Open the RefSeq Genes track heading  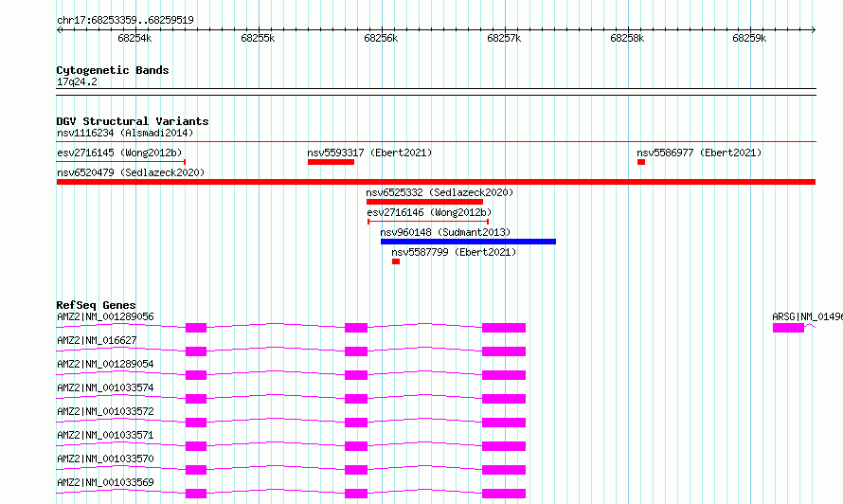click(x=96, y=305)
